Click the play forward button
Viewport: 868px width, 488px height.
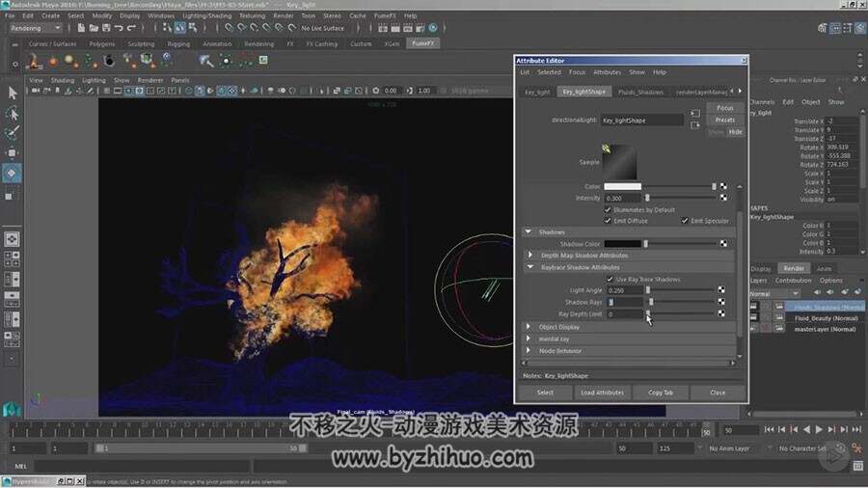819,429
